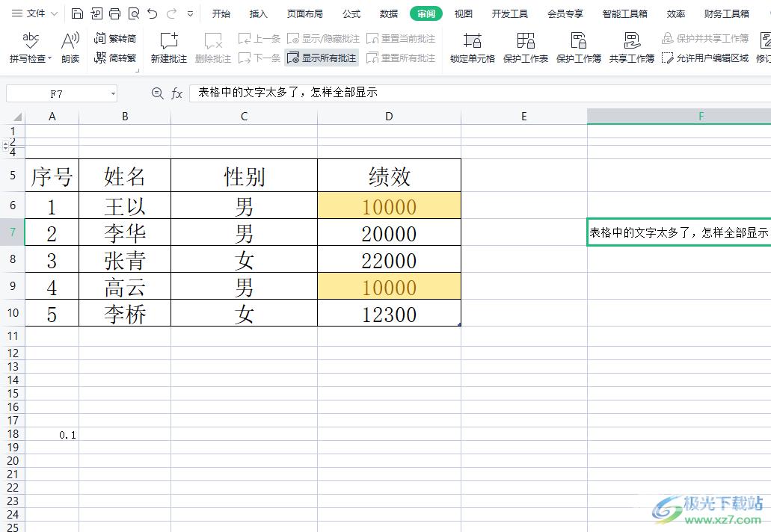Click inside the Name Box showing F7
This screenshot has width=771, height=532.
point(57,93)
